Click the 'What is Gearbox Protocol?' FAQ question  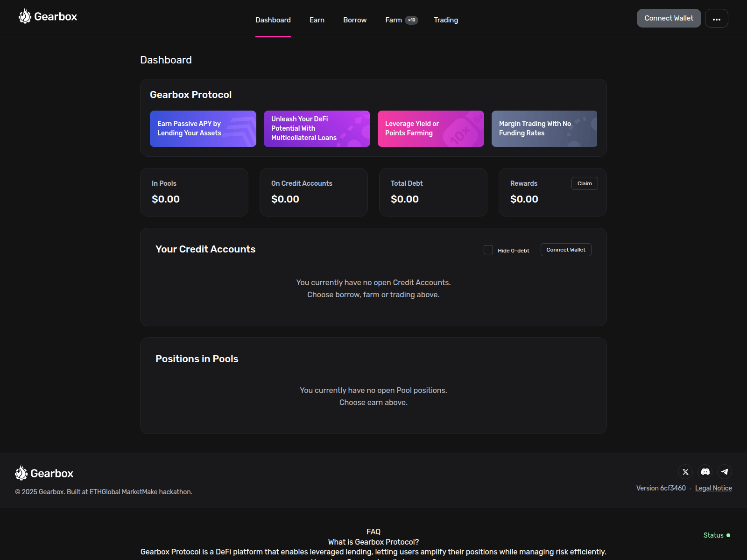373,542
